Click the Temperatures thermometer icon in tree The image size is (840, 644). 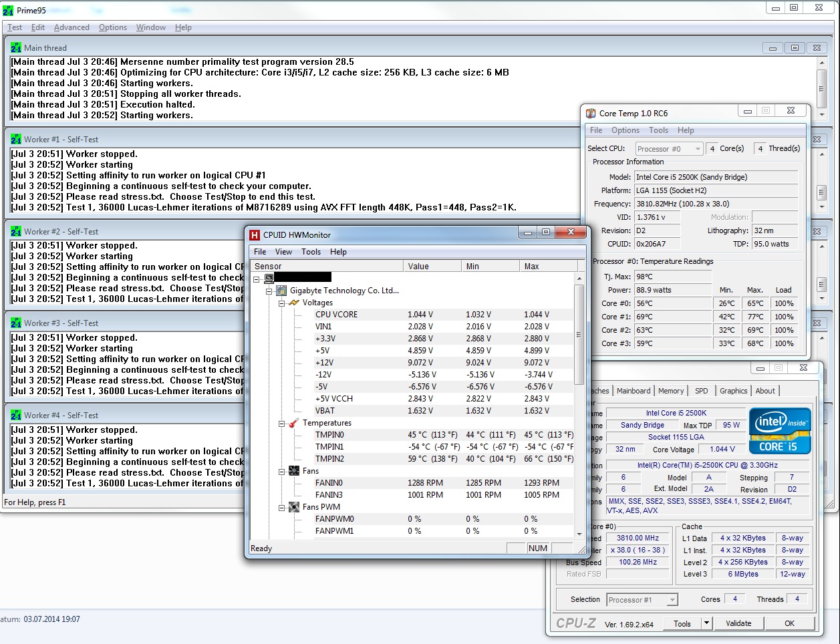pyautogui.click(x=294, y=423)
